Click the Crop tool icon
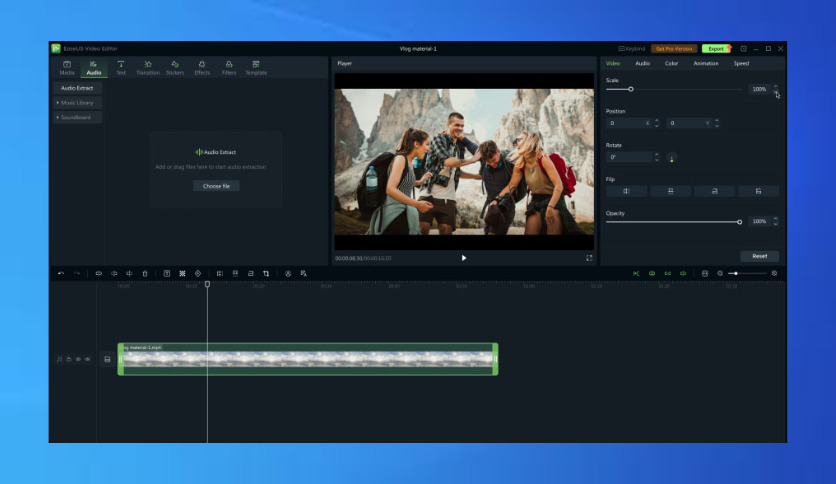The width and height of the screenshot is (836, 484). pyautogui.click(x=266, y=273)
